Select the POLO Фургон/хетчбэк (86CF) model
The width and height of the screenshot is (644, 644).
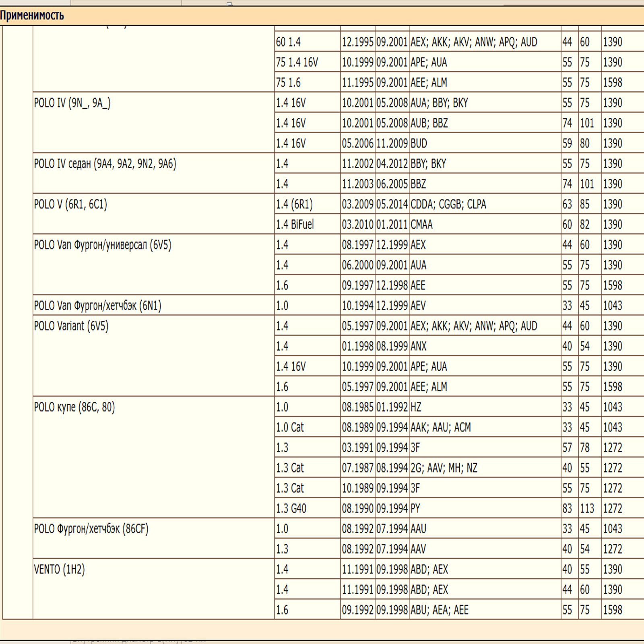[91, 529]
